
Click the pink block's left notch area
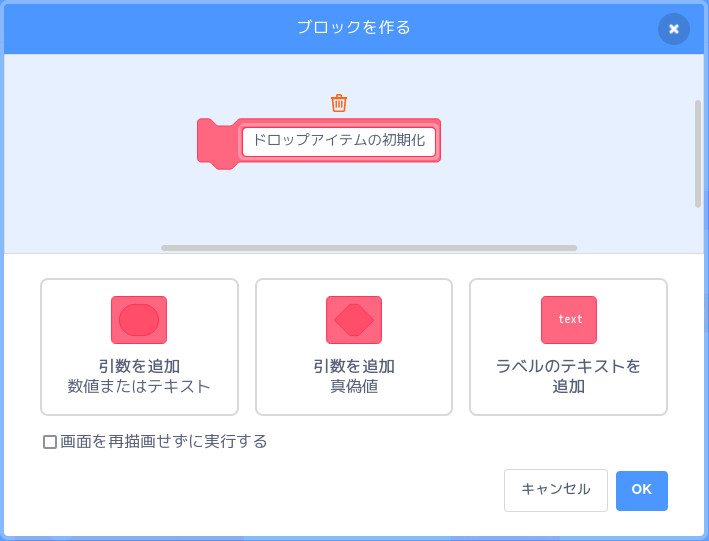click(x=218, y=144)
